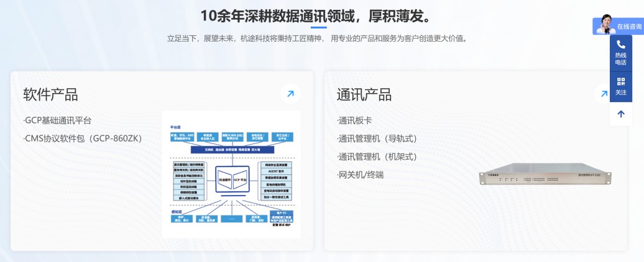Image resolution: width=644 pixels, height=262 pixels.
Task: Open 通讯管理机（导轨式）link
Action: (x=377, y=138)
